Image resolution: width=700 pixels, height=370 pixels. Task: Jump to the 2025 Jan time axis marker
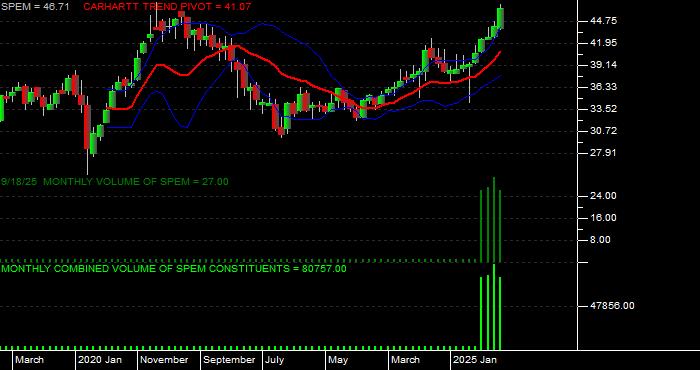tap(475, 360)
